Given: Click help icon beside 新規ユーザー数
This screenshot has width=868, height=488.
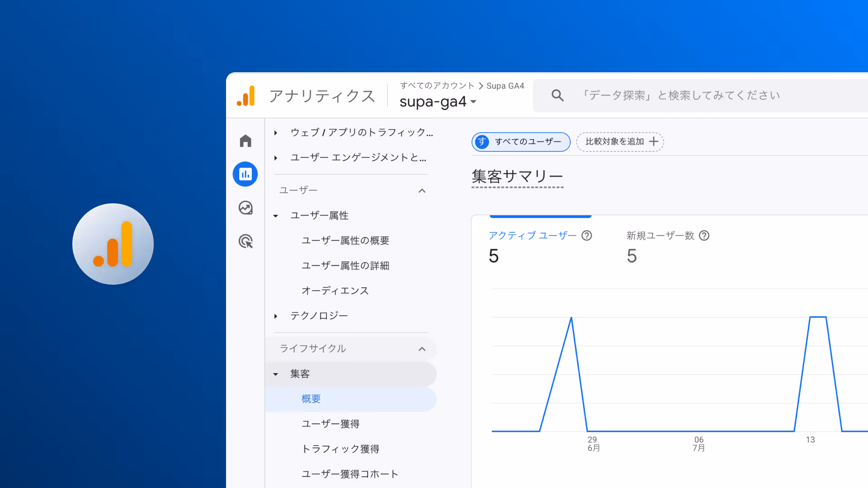Looking at the screenshot, I should tap(704, 235).
